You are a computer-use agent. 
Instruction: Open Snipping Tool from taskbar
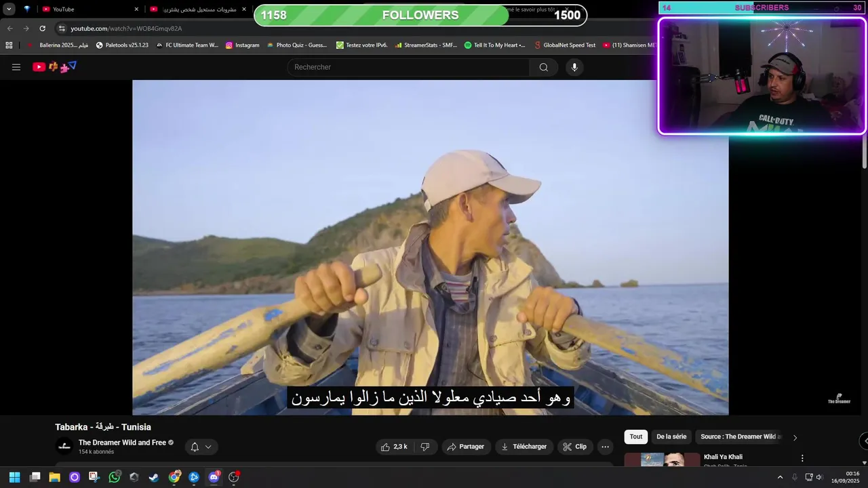point(94,477)
